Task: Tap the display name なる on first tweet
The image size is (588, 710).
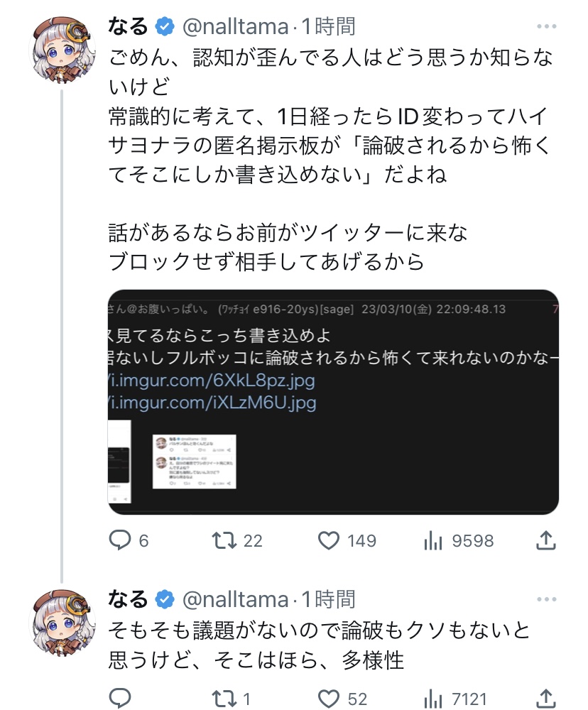Action: [x=129, y=26]
